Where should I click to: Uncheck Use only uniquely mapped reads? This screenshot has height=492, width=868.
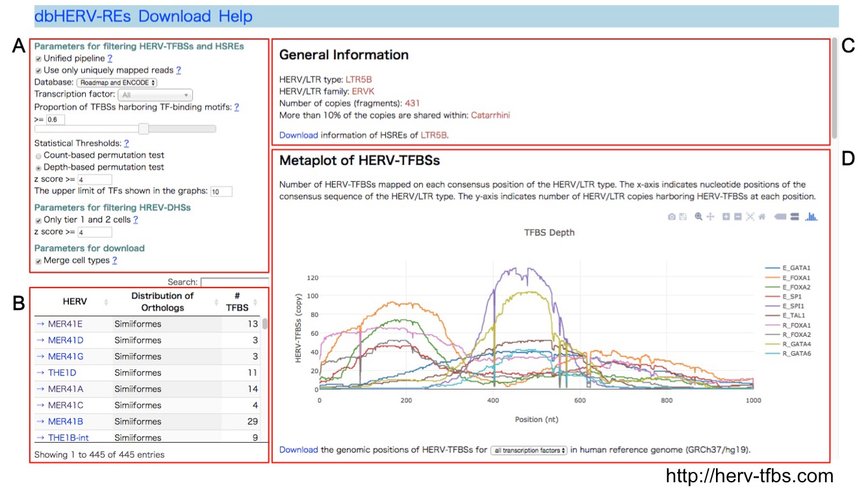pyautogui.click(x=38, y=71)
